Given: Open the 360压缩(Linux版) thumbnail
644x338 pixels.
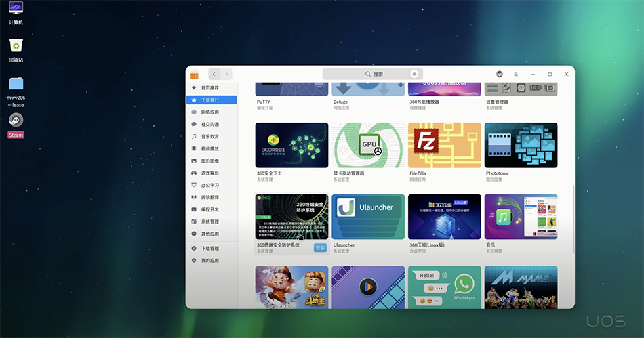Looking at the screenshot, I should (445, 217).
